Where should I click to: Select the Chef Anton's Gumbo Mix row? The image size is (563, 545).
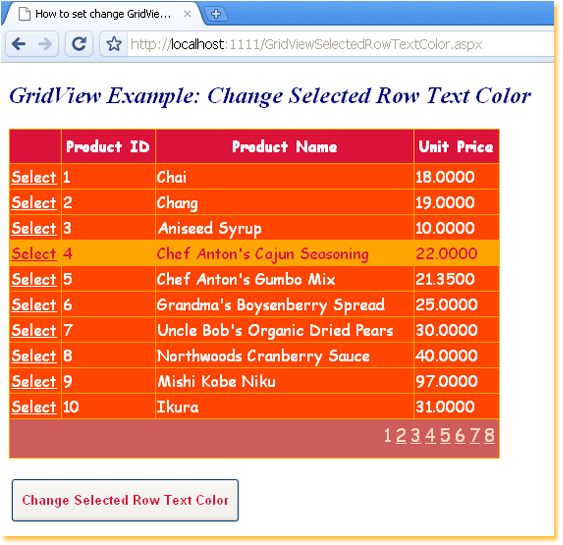pyautogui.click(x=34, y=279)
